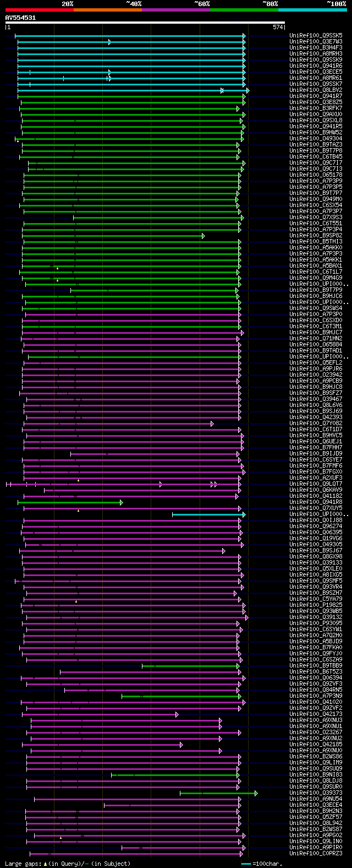This screenshot has height=868, width=352.
Task: Click the orange ~40% identity legend segment
Action: tap(107, 9)
